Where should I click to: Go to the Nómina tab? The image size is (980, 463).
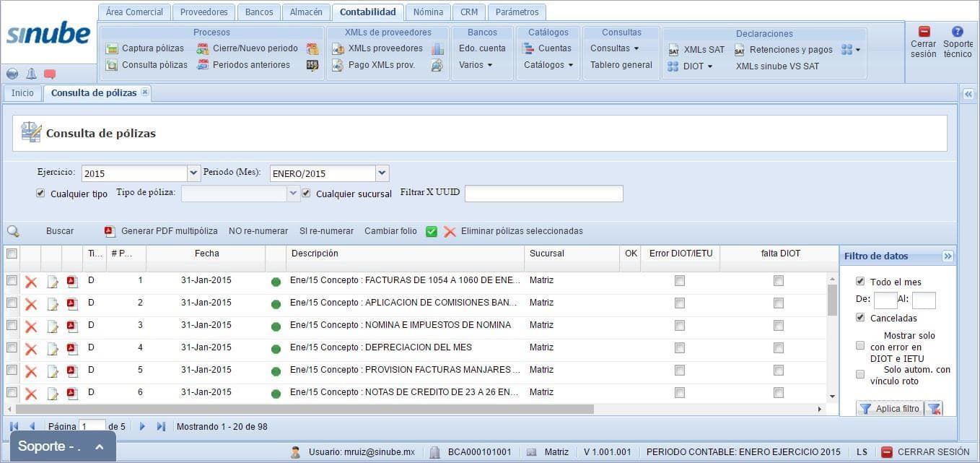(x=428, y=12)
